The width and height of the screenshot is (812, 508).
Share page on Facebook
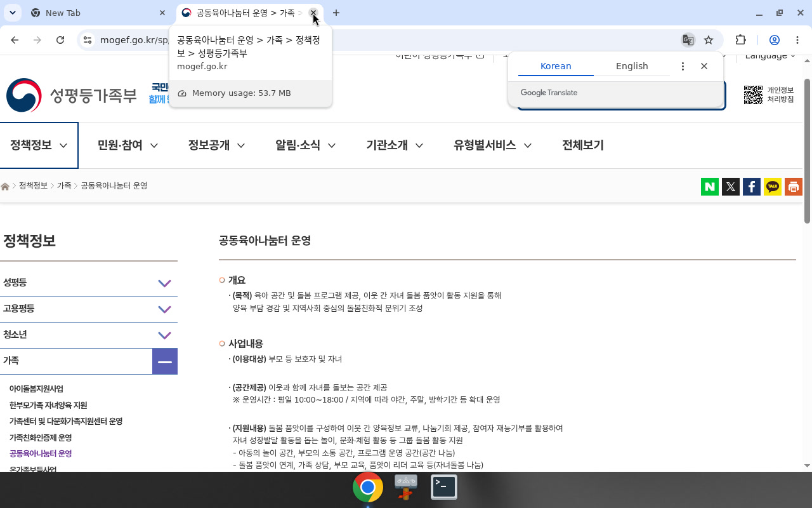point(752,187)
